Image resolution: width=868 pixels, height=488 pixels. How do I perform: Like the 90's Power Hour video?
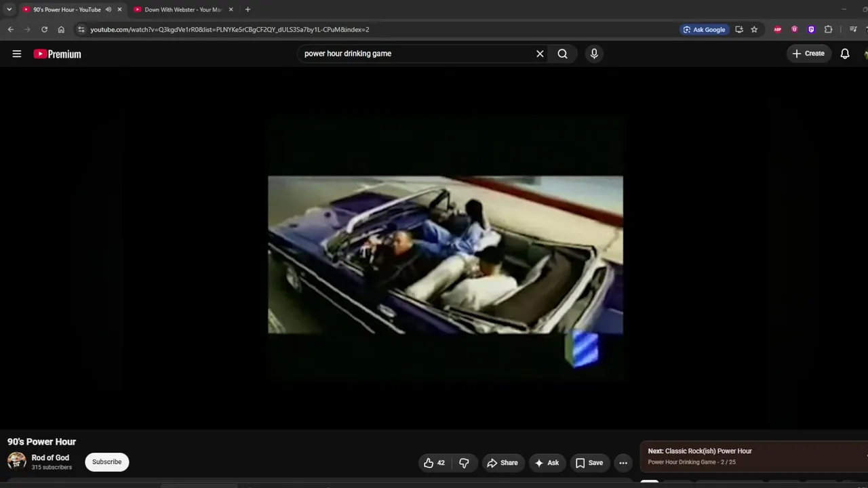pos(434,463)
